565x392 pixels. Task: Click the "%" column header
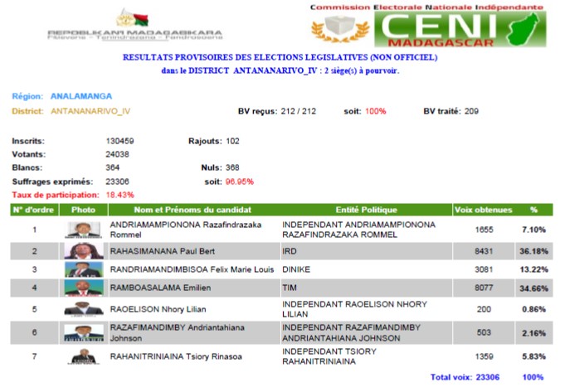tap(533, 210)
